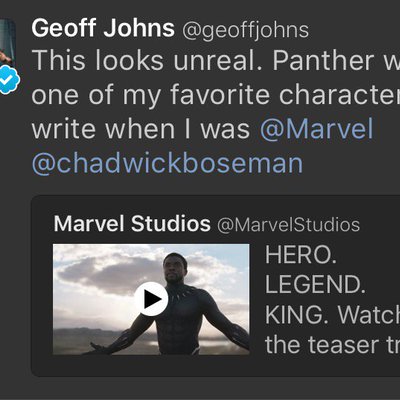The height and width of the screenshot is (400, 400).
Task: Open the @chadwickboseman mention link
Action: (x=167, y=163)
